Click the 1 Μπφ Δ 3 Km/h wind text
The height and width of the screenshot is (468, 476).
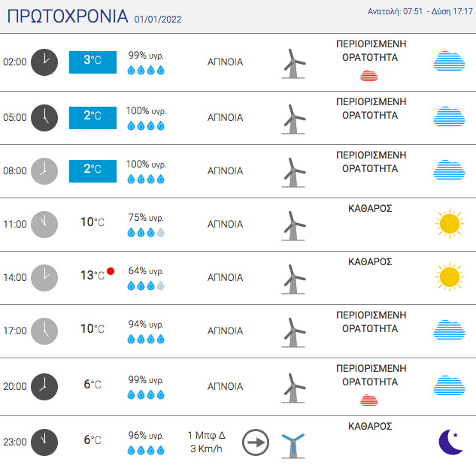[x=207, y=442]
